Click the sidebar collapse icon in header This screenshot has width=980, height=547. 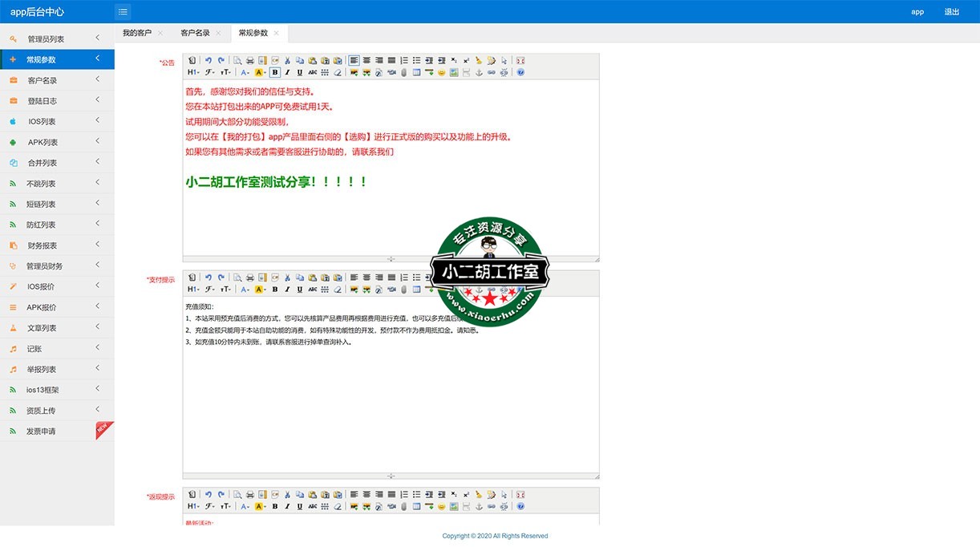click(x=123, y=11)
